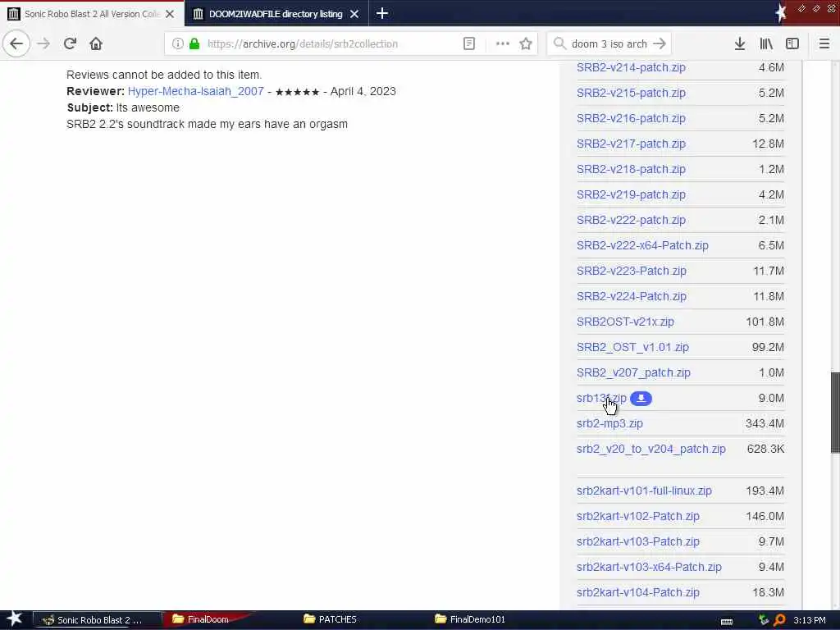Download srb2kart-v103-Patch.zip
The image size is (840, 630).
pyautogui.click(x=638, y=541)
